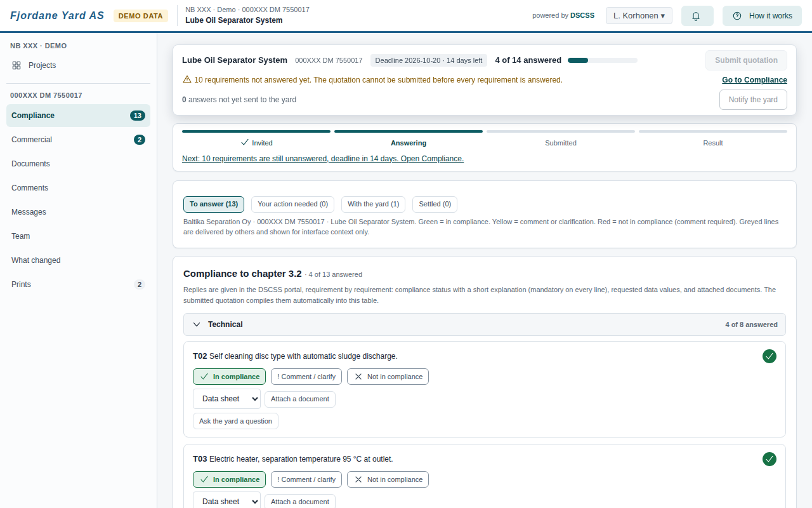The width and height of the screenshot is (812, 508).
Task: Select Compliance in the sidebar
Action: 79,116
